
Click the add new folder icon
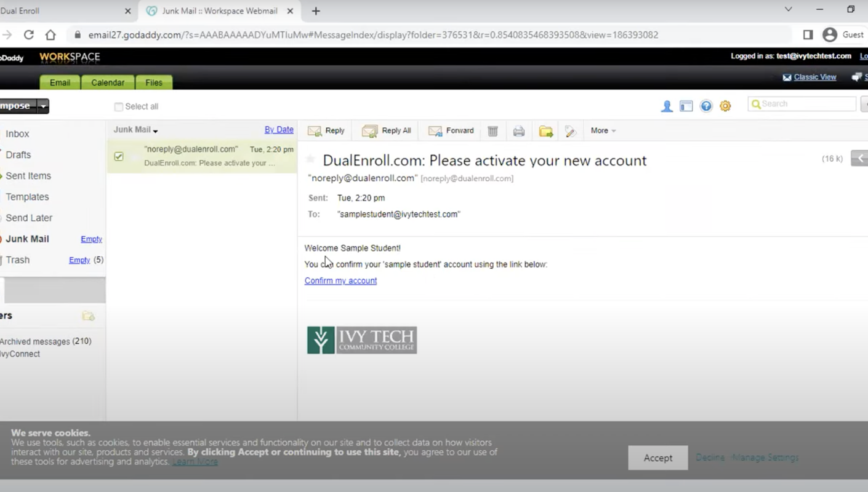(x=88, y=316)
